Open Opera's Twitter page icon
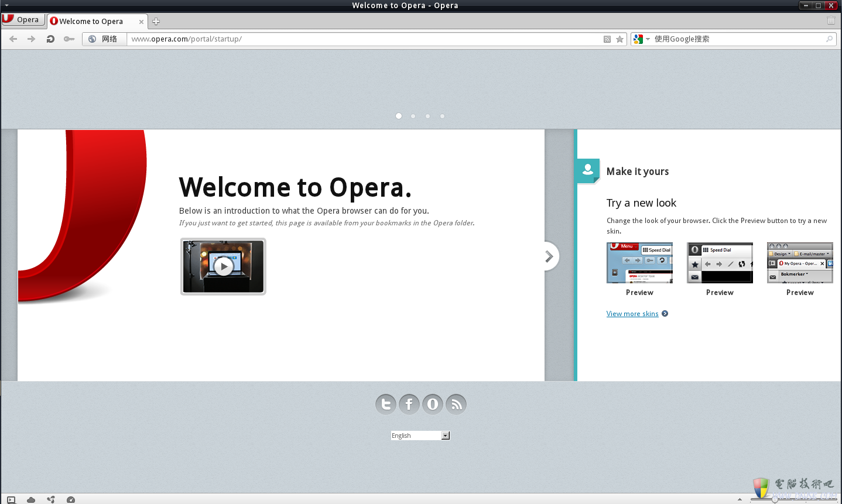Image resolution: width=842 pixels, height=504 pixels. tap(386, 404)
